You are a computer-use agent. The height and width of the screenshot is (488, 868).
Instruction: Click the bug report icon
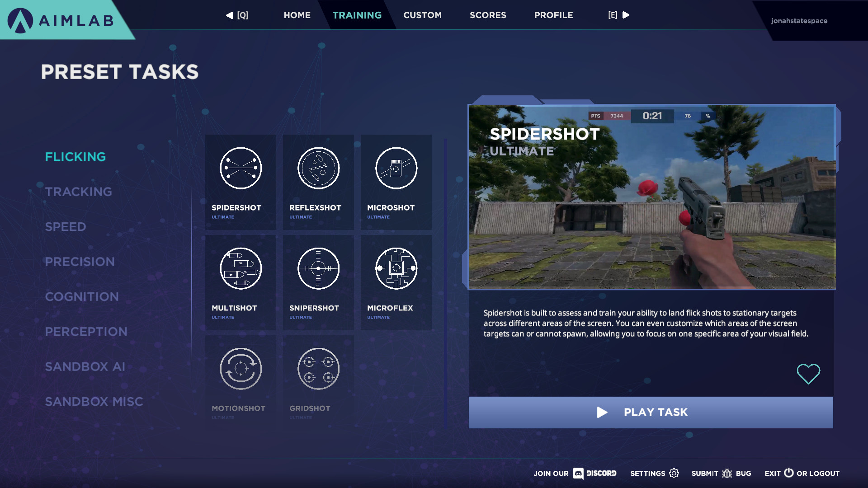(727, 473)
